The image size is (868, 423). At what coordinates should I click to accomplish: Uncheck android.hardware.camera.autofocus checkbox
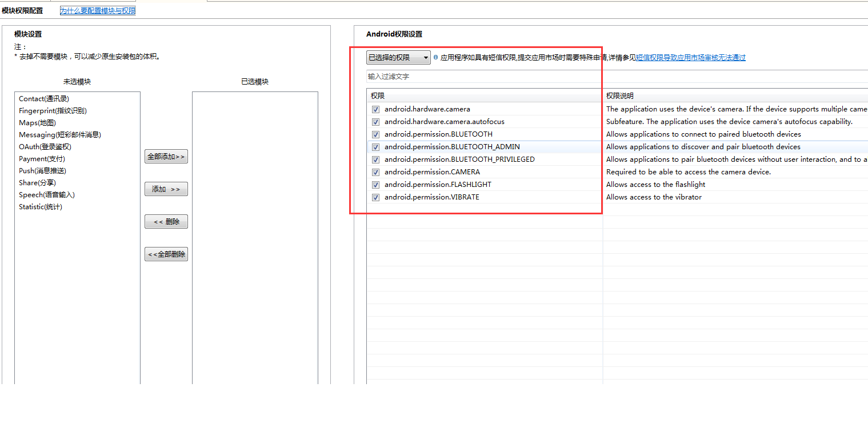coord(376,122)
